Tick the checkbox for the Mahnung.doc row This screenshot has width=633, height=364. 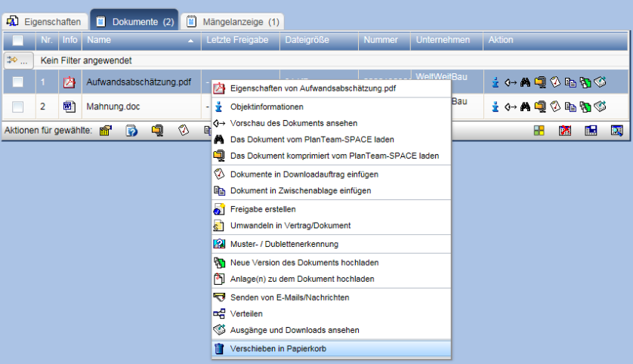click(x=18, y=106)
